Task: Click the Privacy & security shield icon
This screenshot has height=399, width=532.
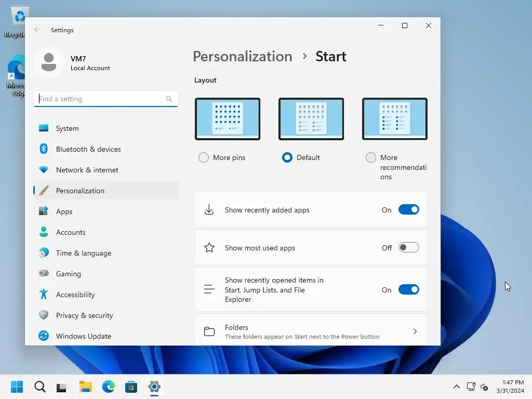Action: pyautogui.click(x=44, y=315)
